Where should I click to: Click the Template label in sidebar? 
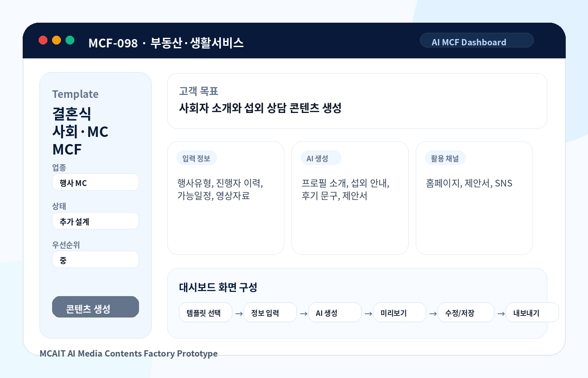pos(75,94)
